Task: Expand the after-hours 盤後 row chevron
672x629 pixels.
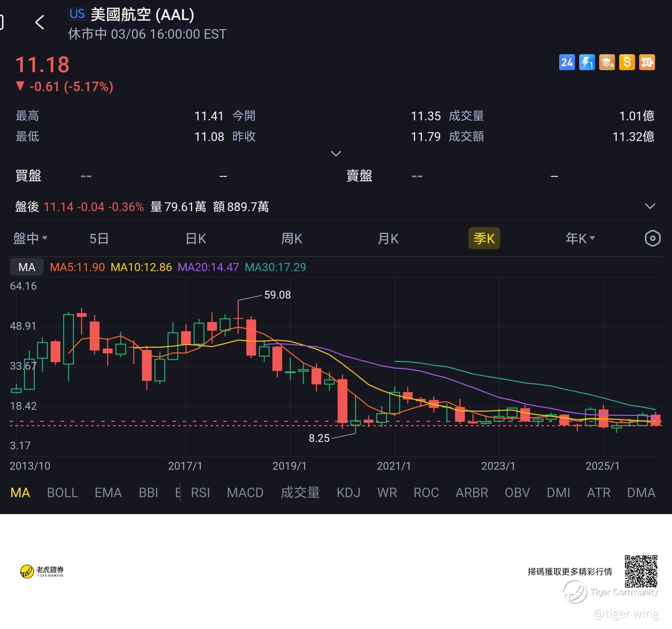Action: (650, 206)
